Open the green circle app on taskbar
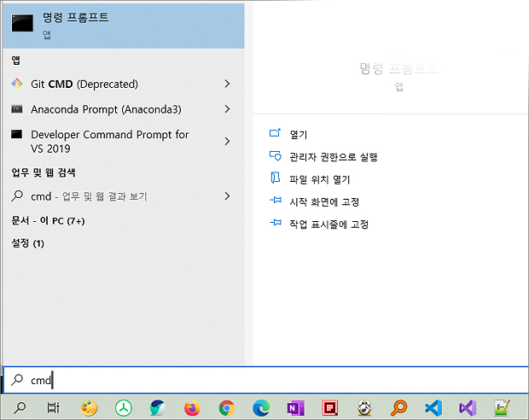Viewport: 529px width, 420px height. [124, 408]
